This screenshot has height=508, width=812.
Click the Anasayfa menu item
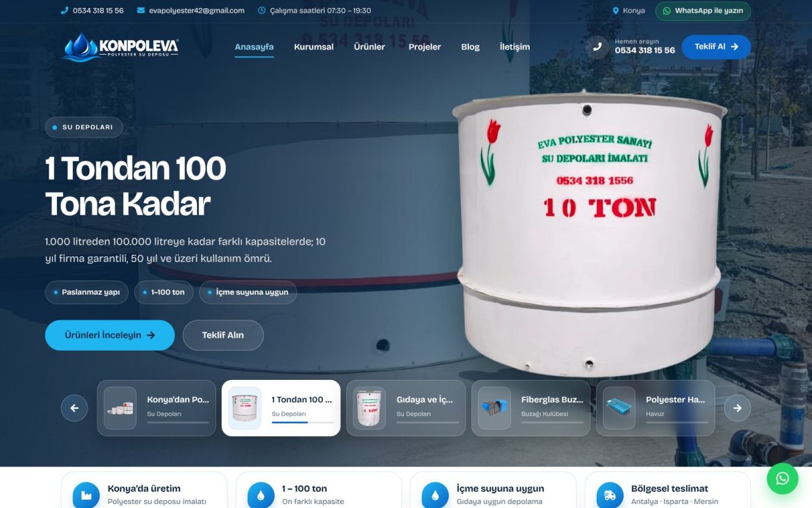point(254,47)
